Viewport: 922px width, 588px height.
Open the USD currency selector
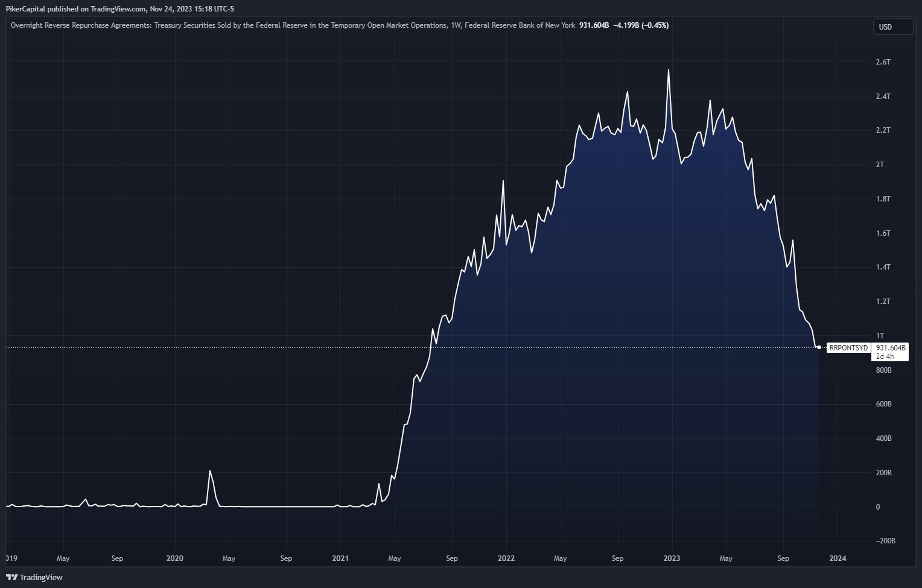coord(892,27)
